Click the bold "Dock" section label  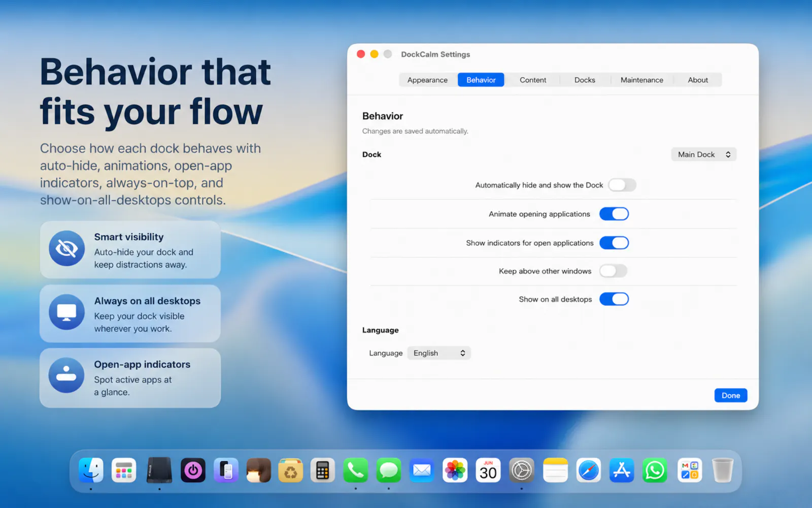point(371,154)
